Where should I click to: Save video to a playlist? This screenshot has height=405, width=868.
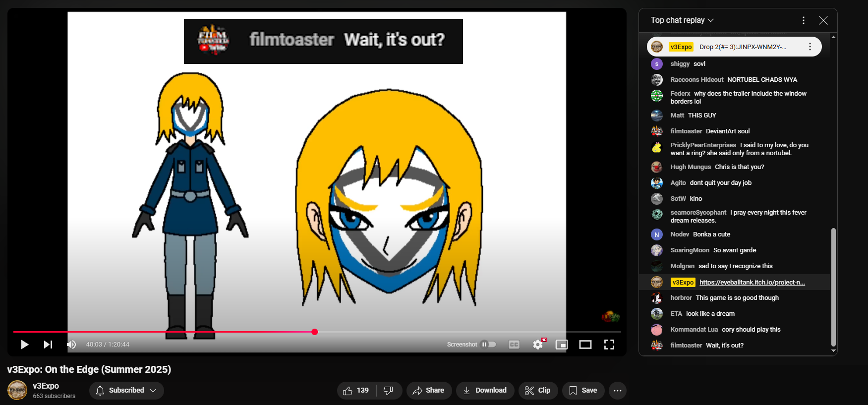tap(583, 391)
